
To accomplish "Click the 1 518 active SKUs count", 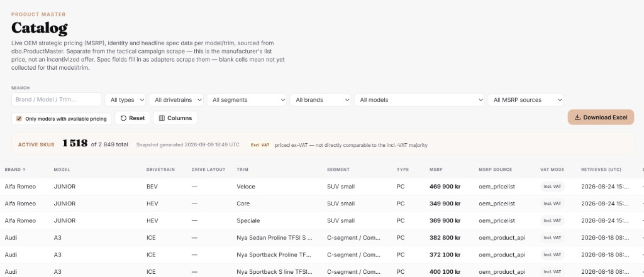I will pyautogui.click(x=75, y=143).
